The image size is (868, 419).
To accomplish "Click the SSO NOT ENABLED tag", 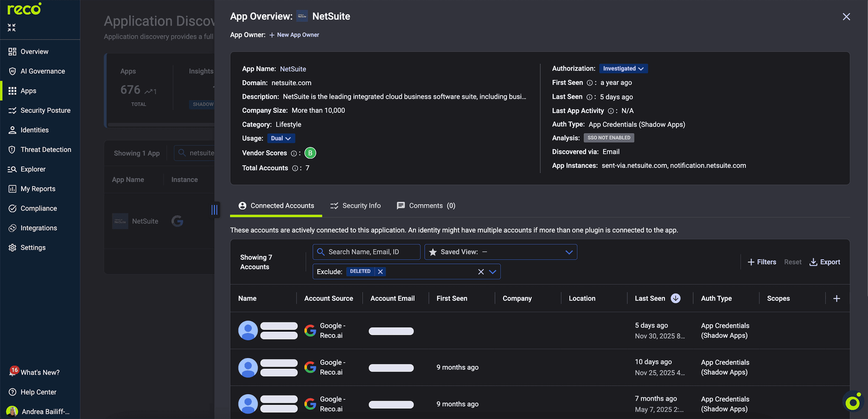I will tap(609, 138).
